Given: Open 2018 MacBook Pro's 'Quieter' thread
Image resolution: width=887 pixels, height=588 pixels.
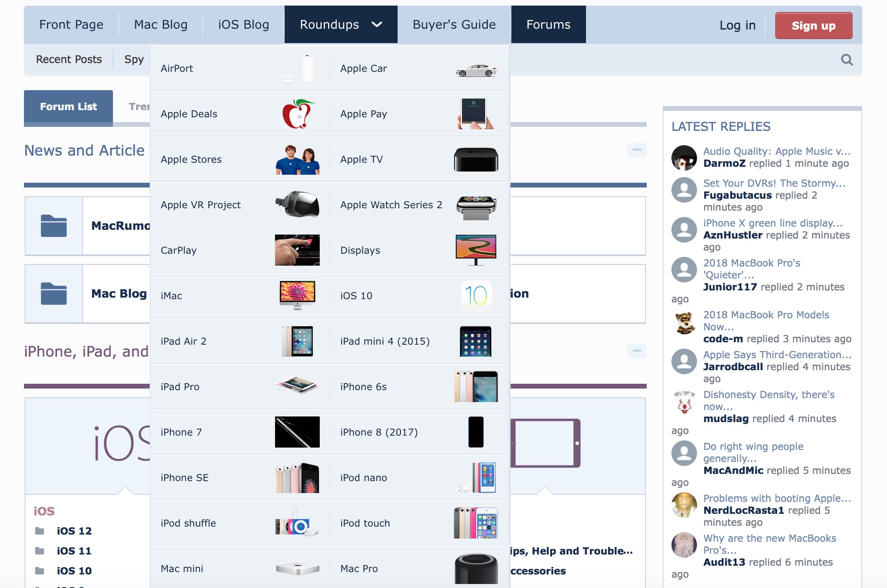Looking at the screenshot, I should (752, 269).
